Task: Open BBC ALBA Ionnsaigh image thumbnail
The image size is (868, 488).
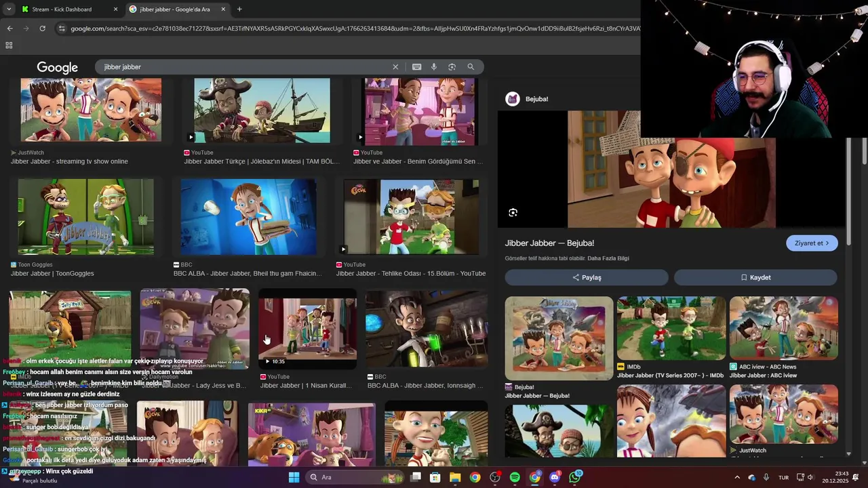Action: pos(427,329)
